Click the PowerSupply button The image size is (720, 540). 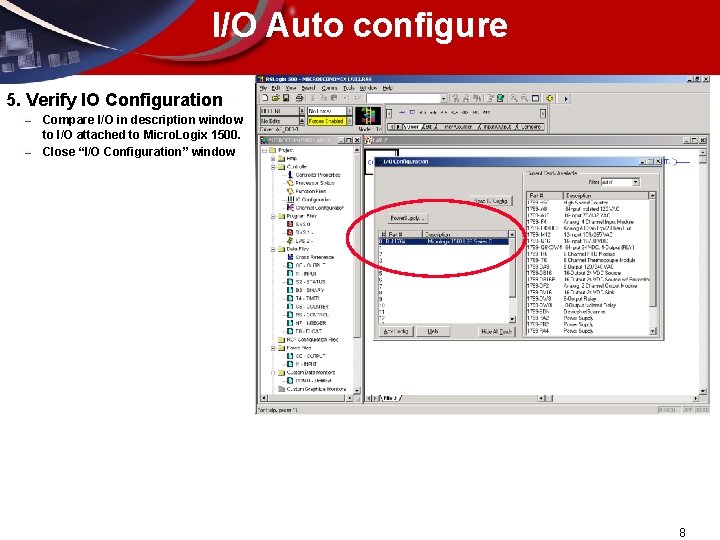click(408, 218)
